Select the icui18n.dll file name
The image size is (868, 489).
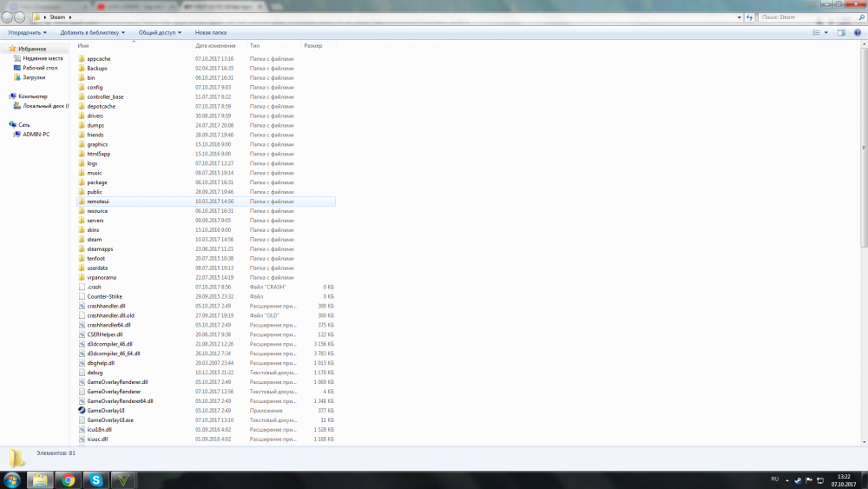[x=99, y=429]
